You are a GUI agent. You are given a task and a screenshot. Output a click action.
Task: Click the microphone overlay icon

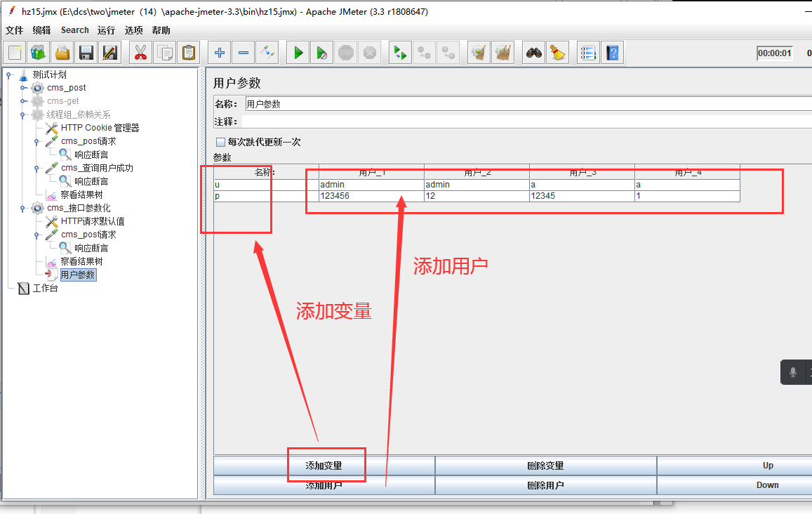tap(793, 372)
